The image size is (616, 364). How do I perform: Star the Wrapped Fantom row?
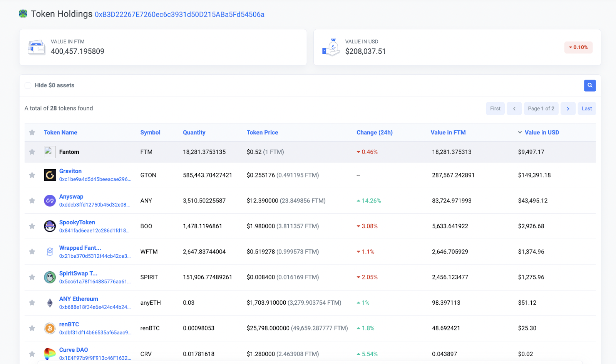click(32, 252)
